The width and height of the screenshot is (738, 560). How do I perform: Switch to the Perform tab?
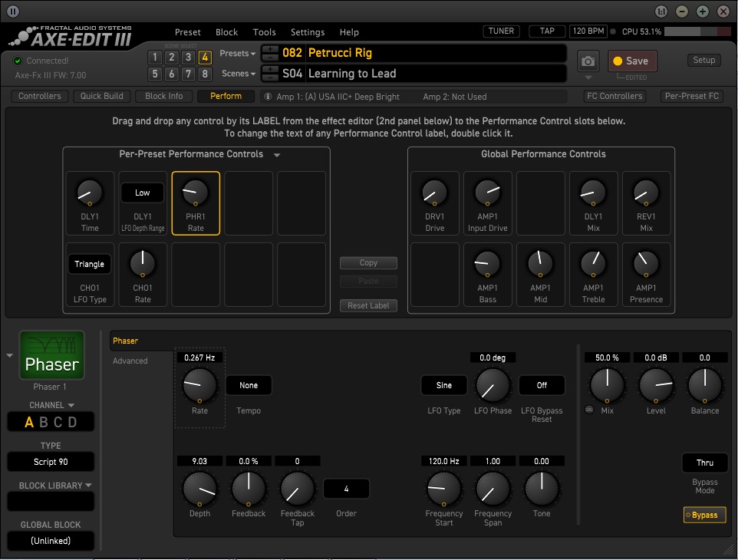(226, 96)
